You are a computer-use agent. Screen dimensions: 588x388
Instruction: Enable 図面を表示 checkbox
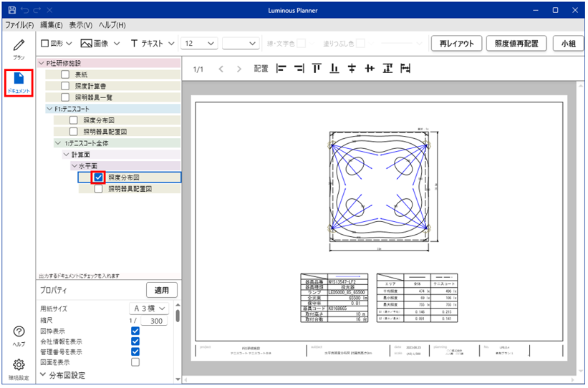point(135,362)
